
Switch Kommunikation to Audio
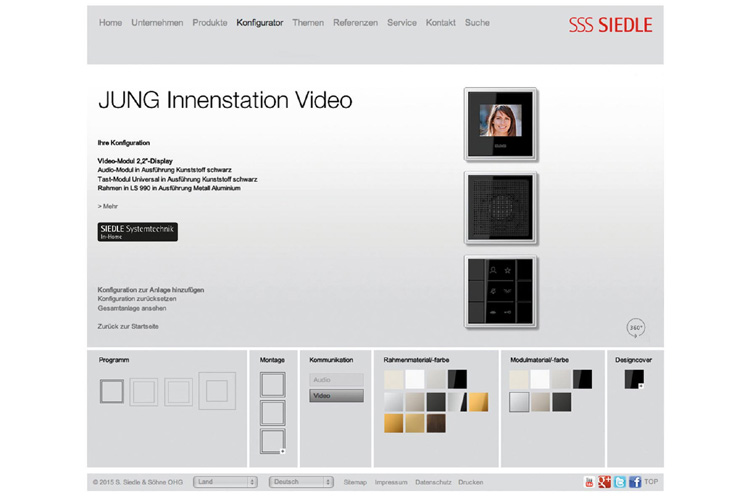[x=336, y=379]
